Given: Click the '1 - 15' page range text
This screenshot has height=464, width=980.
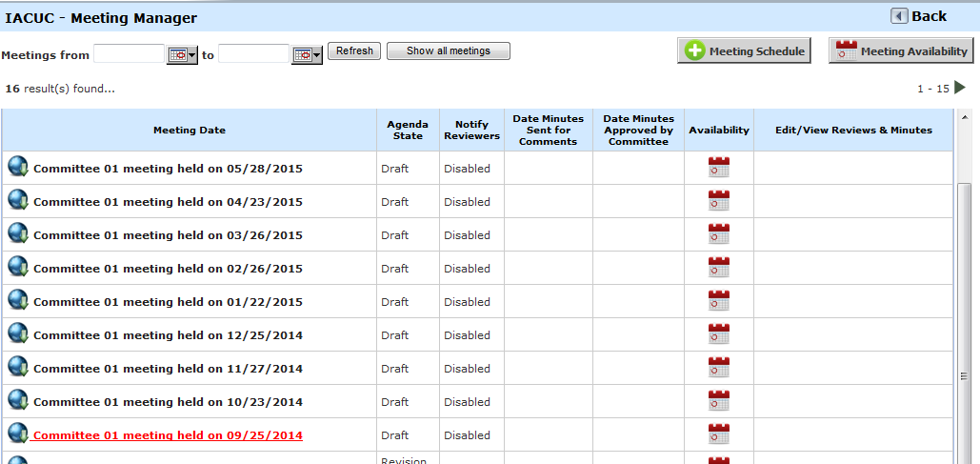Looking at the screenshot, I should pos(933,89).
